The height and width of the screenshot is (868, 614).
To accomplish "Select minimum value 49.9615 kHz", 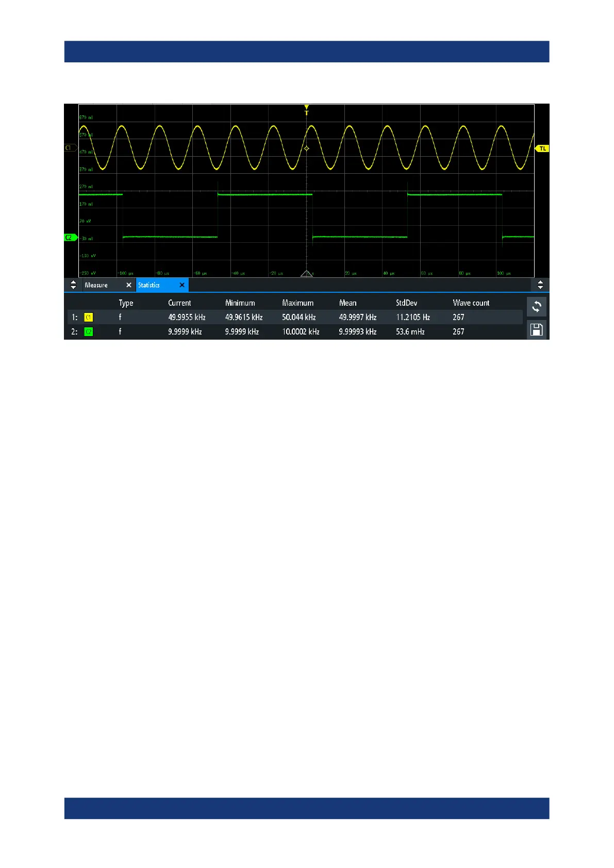I will (244, 318).
